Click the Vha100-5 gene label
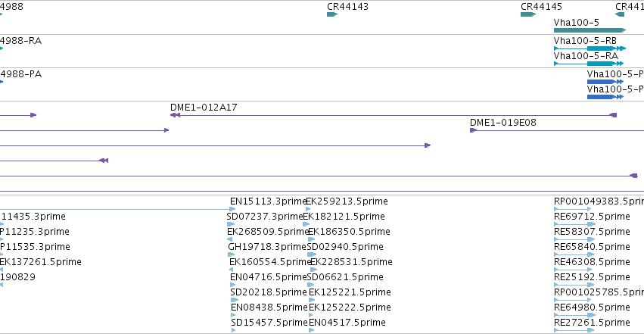 576,23
